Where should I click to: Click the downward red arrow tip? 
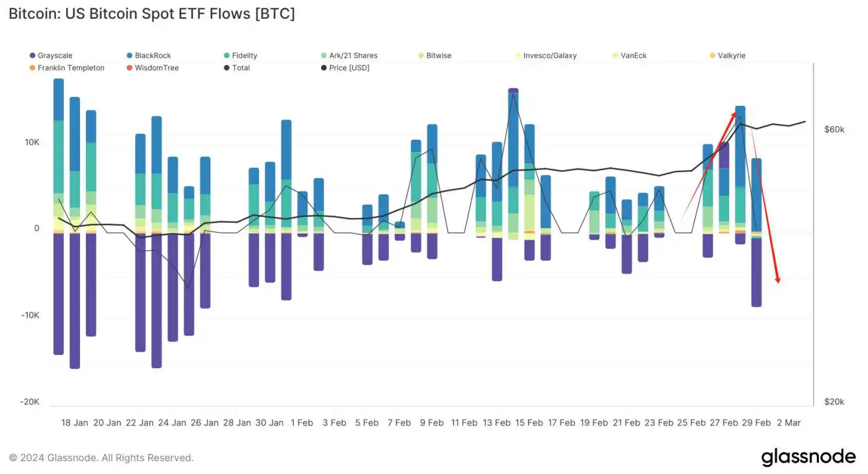[x=777, y=281]
